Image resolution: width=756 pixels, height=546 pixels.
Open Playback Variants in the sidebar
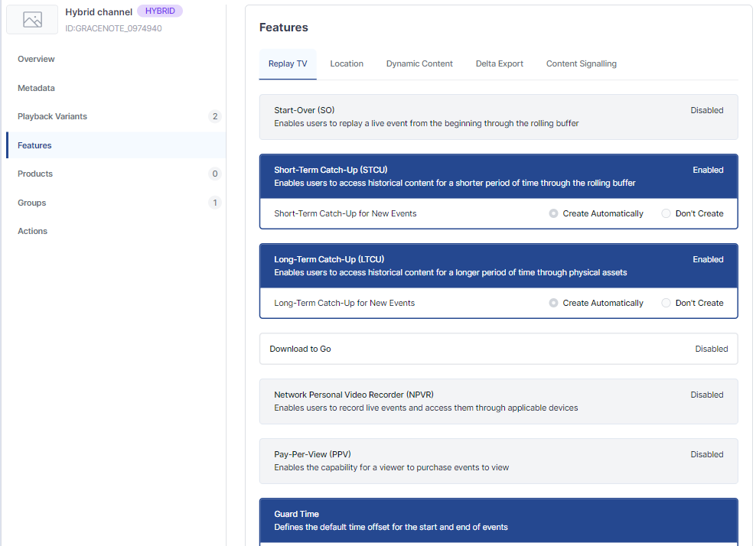pos(52,116)
